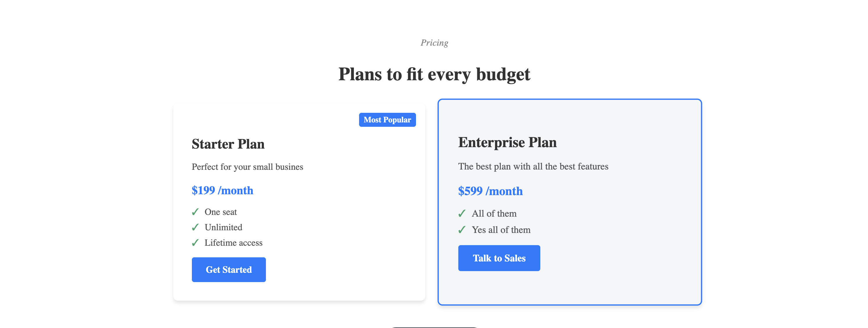Click "The best plan with all the best features"

(x=533, y=166)
